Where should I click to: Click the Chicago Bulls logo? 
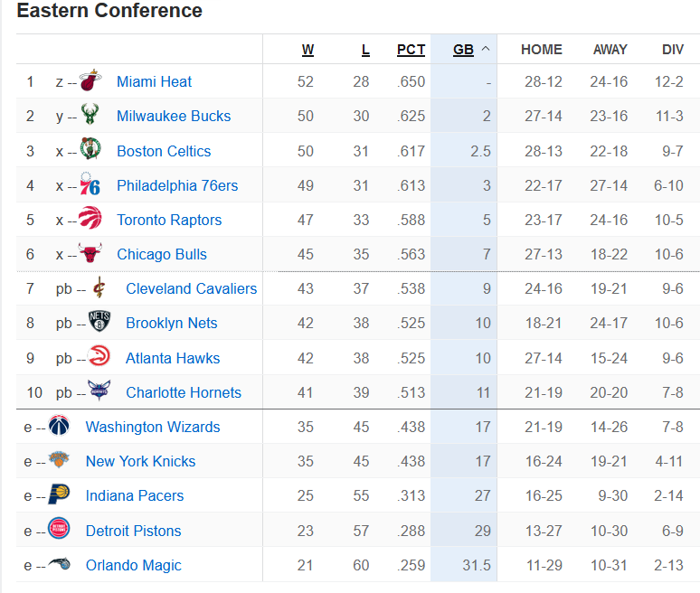(x=90, y=252)
